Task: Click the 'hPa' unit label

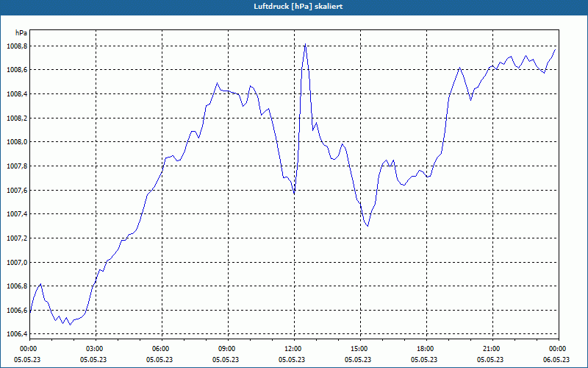Action: [21, 32]
